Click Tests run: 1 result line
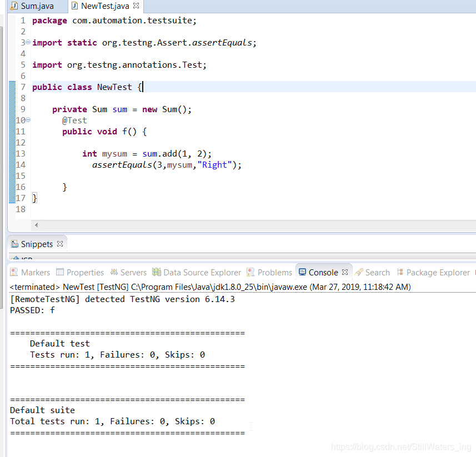The image size is (476, 457). (118, 355)
